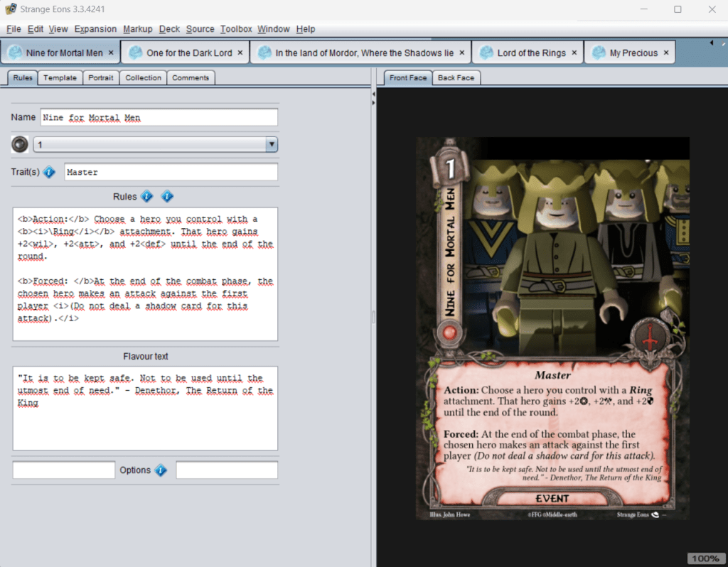Close the My Precious document tab
728x567 pixels.
(x=666, y=53)
